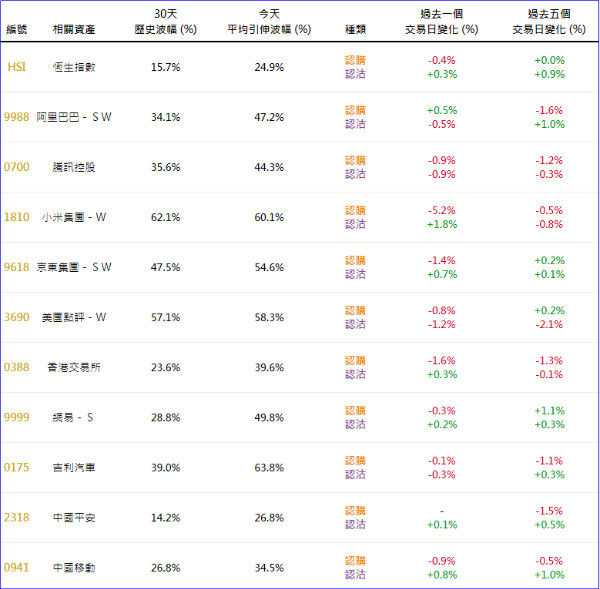
Task: Click the 中國移動 asset name
Action: 74,568
